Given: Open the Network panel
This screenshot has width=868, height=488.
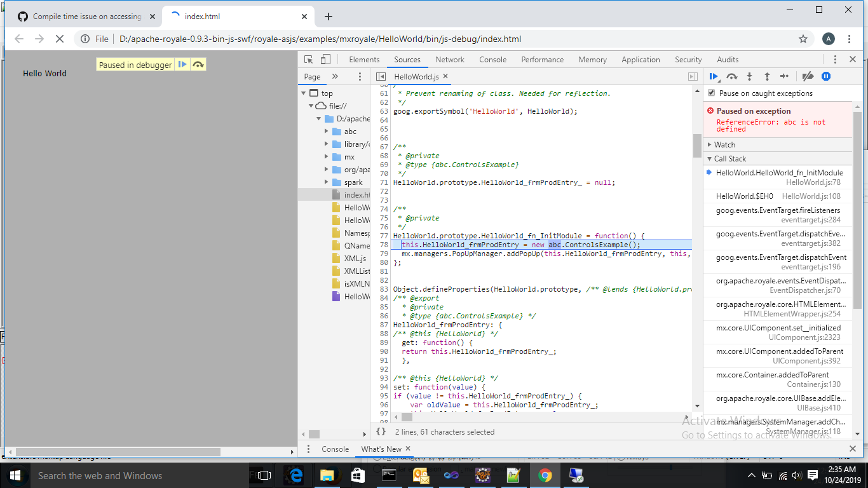Looking at the screenshot, I should click(450, 59).
